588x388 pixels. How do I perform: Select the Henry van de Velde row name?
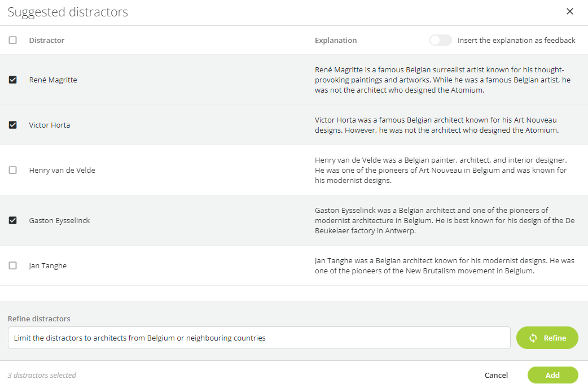click(62, 170)
